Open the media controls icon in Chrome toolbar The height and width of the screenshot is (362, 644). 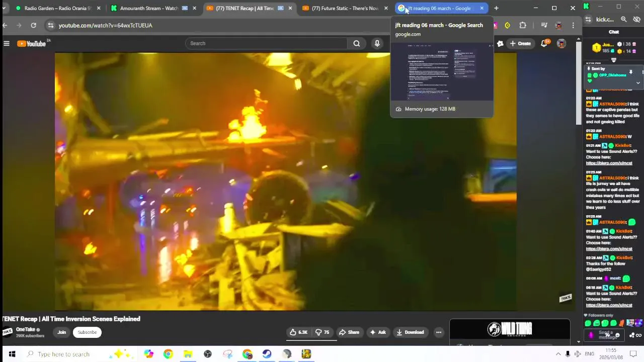(544, 25)
